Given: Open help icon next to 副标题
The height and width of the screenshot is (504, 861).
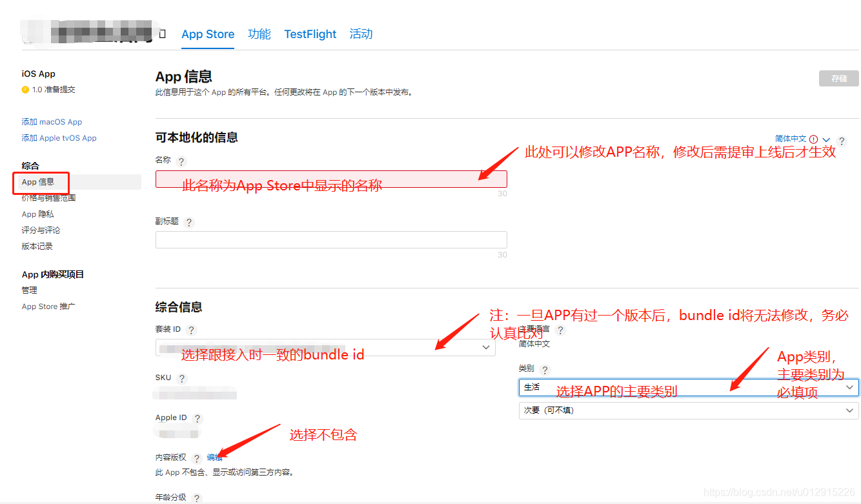Looking at the screenshot, I should click(x=189, y=223).
